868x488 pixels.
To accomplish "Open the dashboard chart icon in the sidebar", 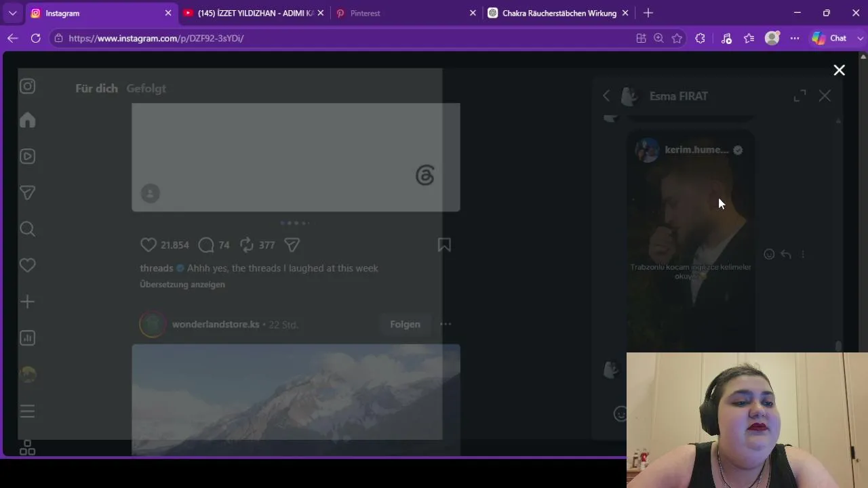I will click(x=28, y=338).
